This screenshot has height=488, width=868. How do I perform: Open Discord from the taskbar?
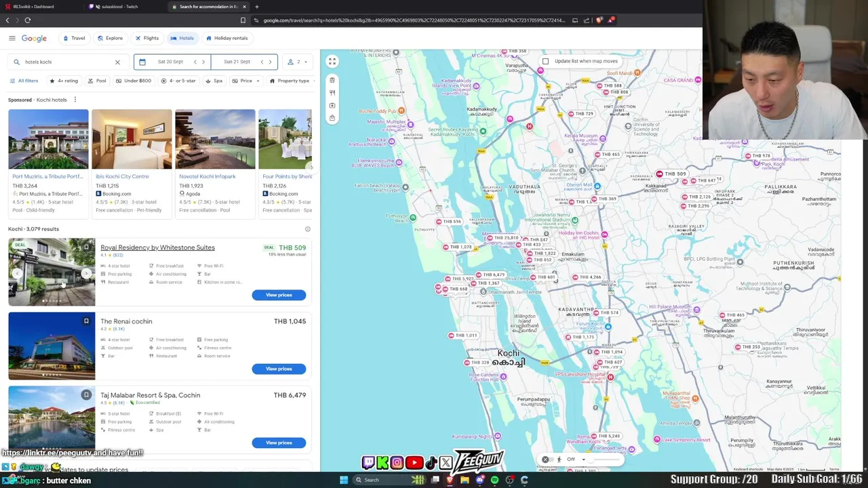tap(479, 480)
